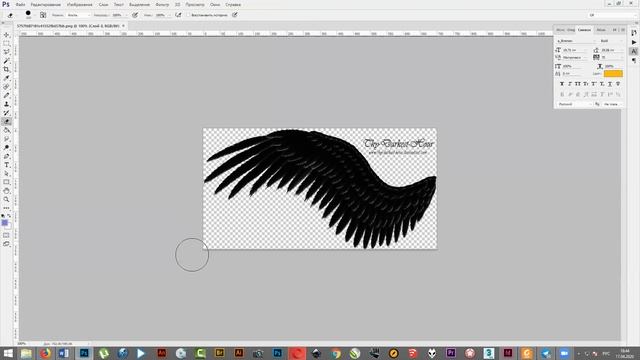Toggle Strikethrough in Character panel
Screen dimensions: 640x360
[618, 84]
